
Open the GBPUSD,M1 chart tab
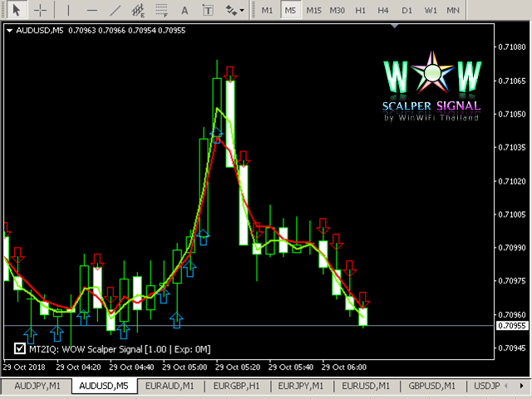(432, 386)
